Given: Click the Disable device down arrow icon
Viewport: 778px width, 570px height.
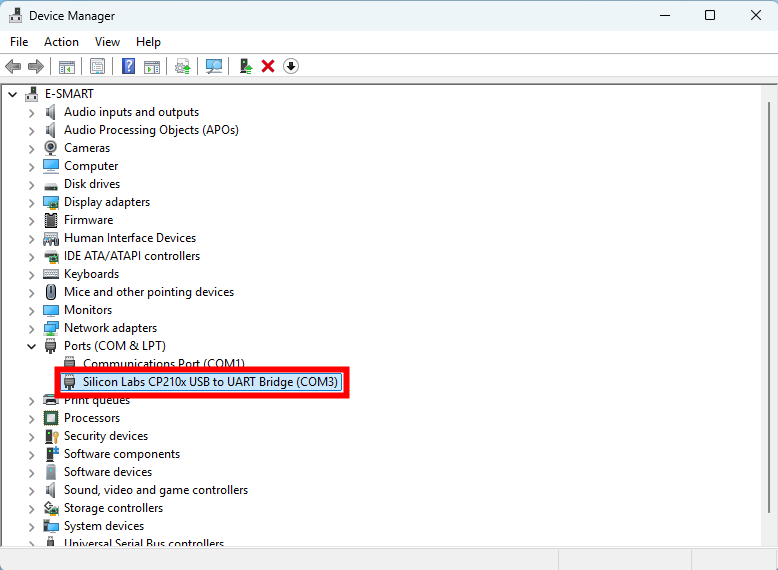Looking at the screenshot, I should point(291,66).
